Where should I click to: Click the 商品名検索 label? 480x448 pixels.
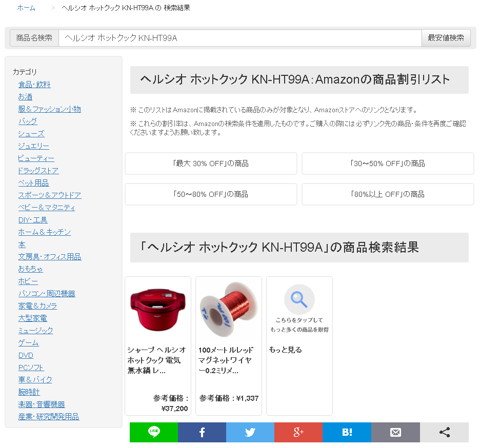click(34, 38)
